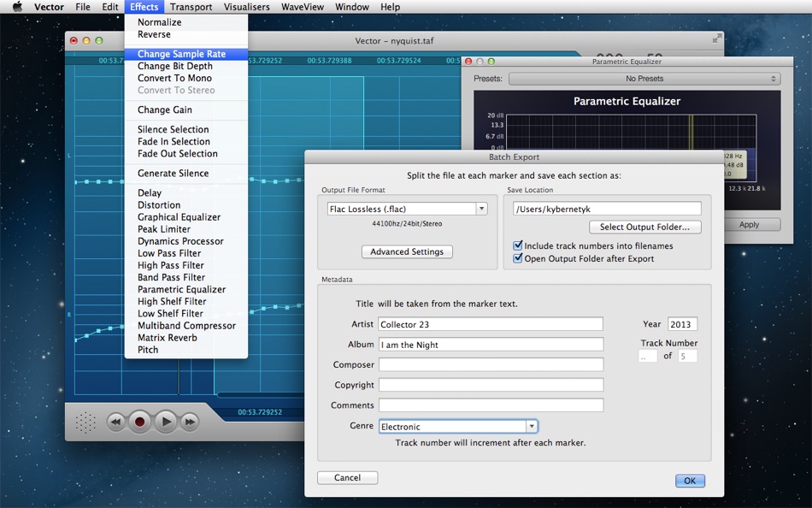Open the Distortion effect
This screenshot has height=508, width=812.
coord(186,204)
